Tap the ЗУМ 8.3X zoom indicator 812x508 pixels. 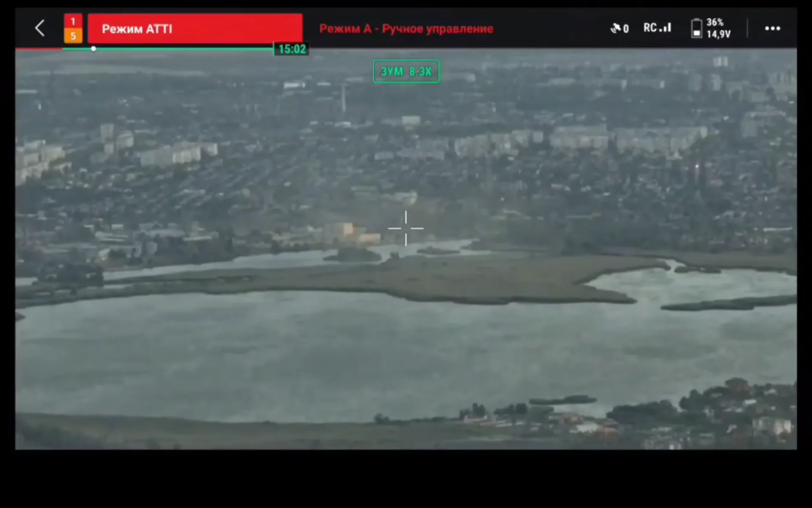(x=406, y=71)
